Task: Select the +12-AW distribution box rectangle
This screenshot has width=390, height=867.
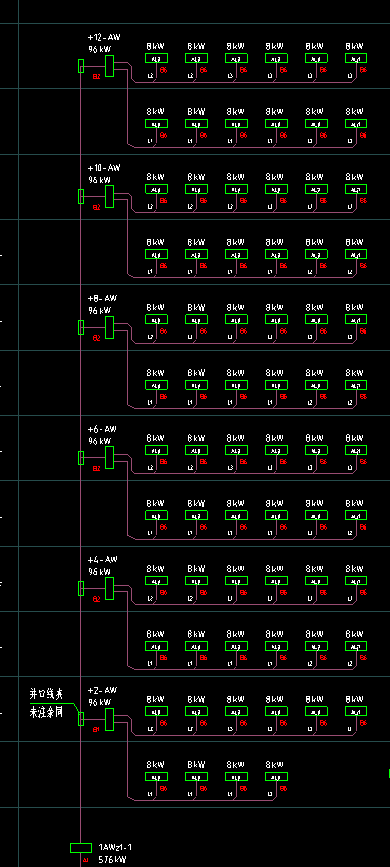Action: click(x=110, y=66)
